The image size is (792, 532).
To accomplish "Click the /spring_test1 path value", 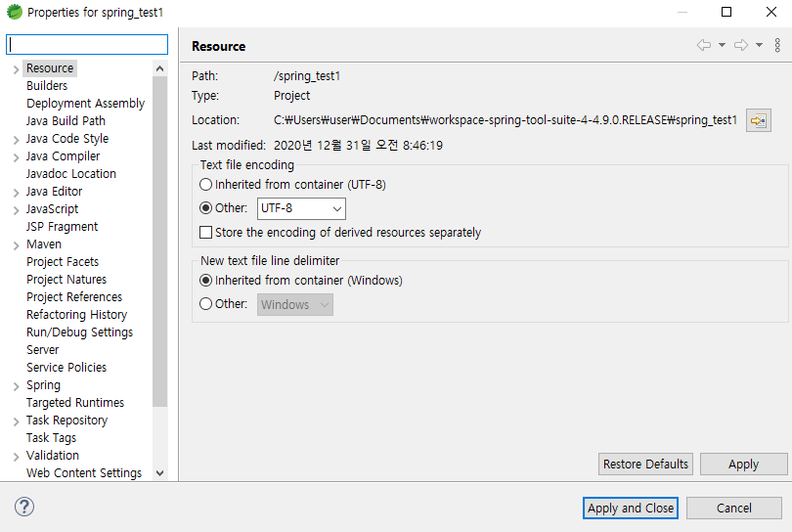I will point(307,75).
